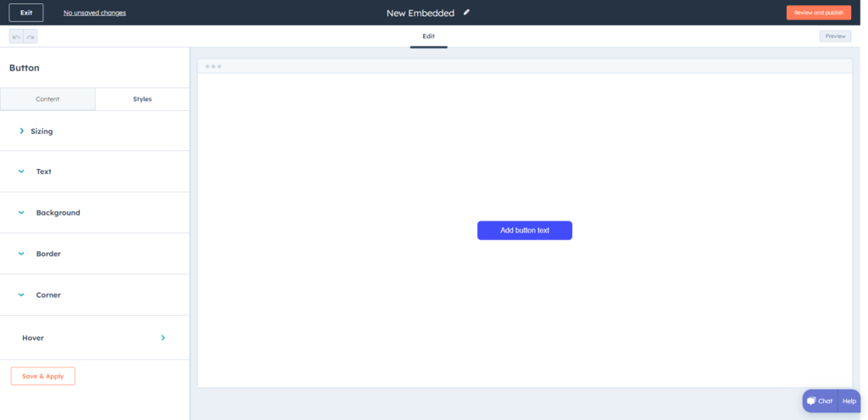Collapse the Border section chevron
The height and width of the screenshot is (420, 868).
tap(21, 254)
